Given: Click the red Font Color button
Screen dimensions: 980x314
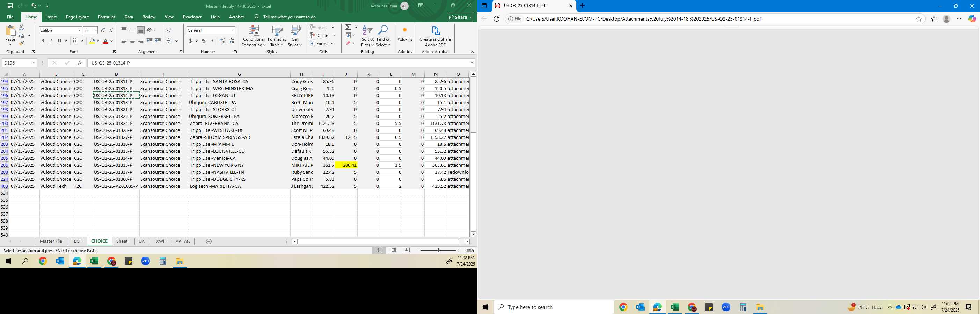Looking at the screenshot, I should click(x=106, y=41).
